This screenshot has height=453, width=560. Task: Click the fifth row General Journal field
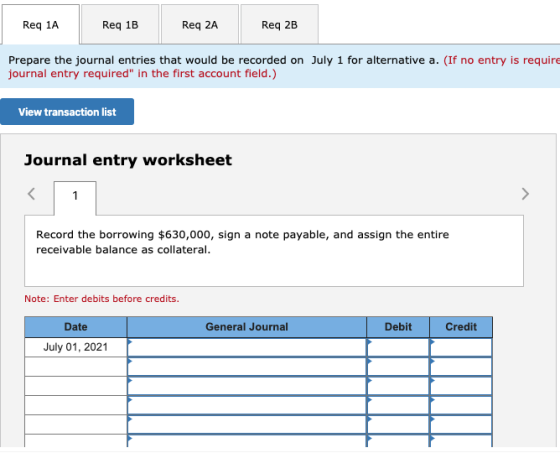pyautogui.click(x=247, y=424)
